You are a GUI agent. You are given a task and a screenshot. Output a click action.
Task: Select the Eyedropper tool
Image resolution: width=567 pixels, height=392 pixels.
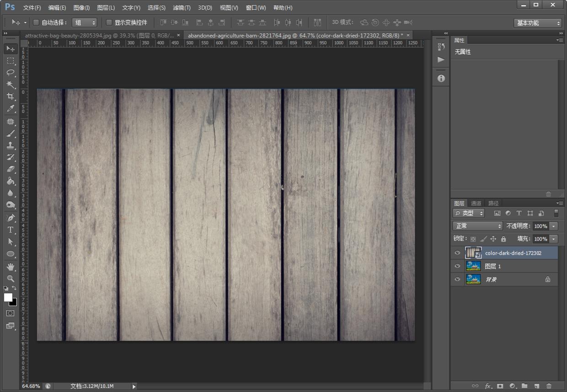tap(11, 108)
